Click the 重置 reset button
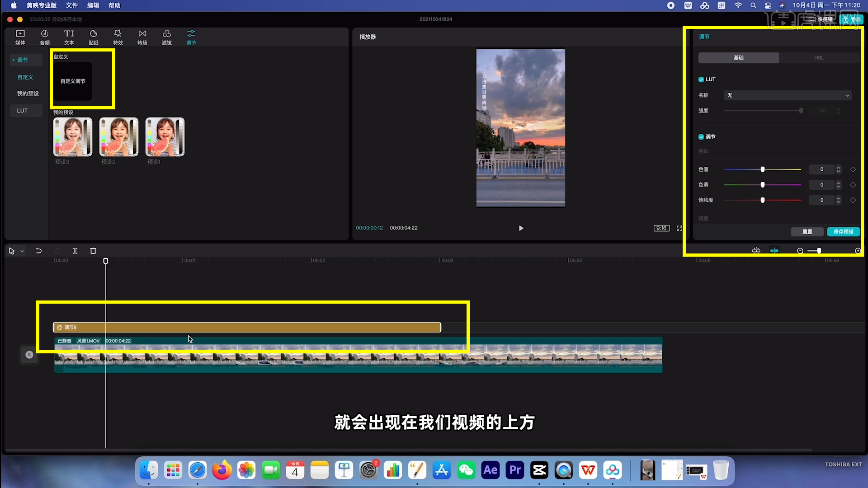The height and width of the screenshot is (488, 868). coord(807,232)
